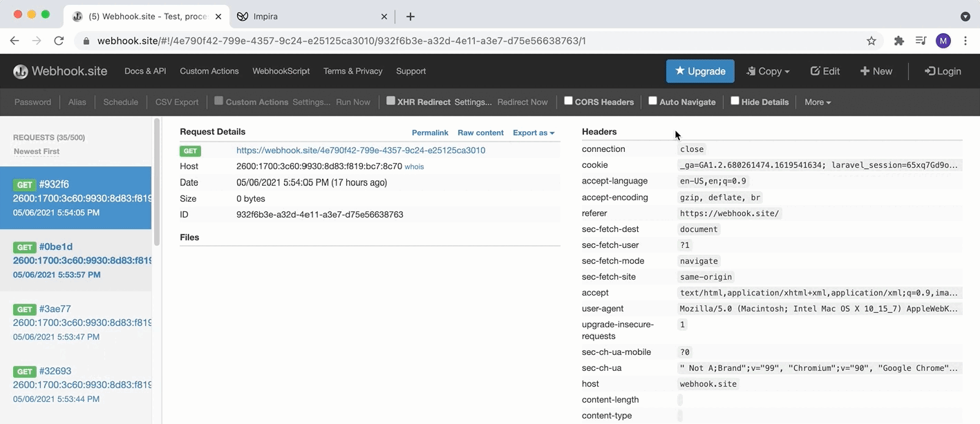Open Docs & API menu item
Image resolution: width=980 pixels, height=424 pixels.
pos(145,71)
